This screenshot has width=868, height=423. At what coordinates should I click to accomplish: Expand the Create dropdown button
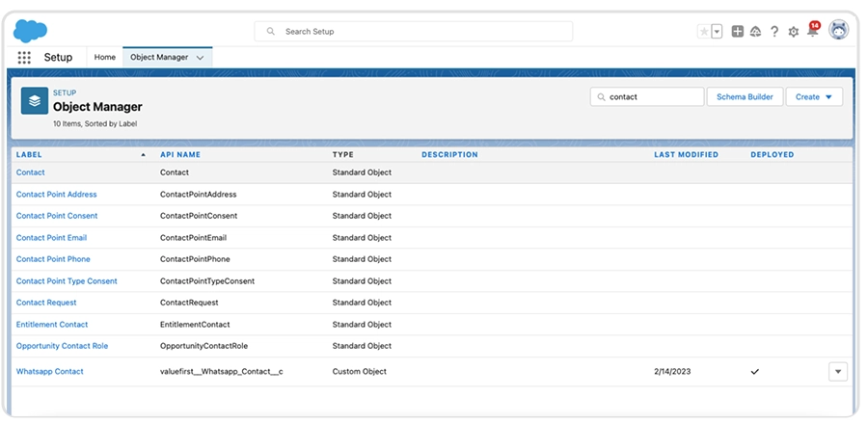pos(815,97)
